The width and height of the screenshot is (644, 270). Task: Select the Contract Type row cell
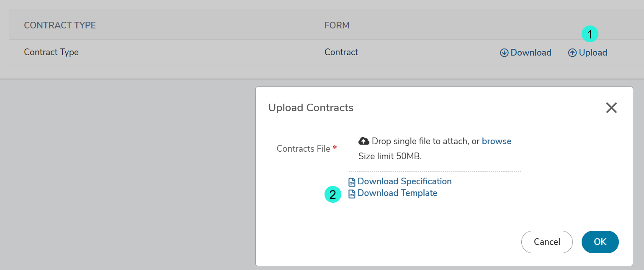point(52,52)
